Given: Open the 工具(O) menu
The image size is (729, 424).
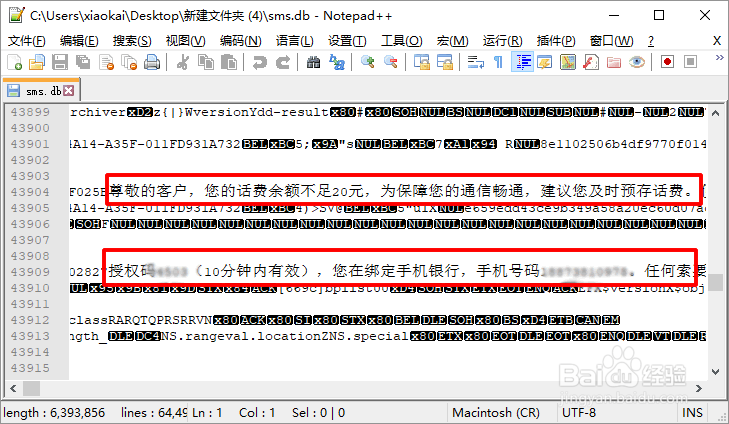Looking at the screenshot, I should point(402,41).
